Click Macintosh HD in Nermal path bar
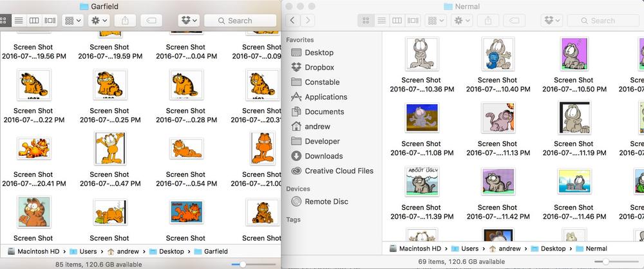This screenshot has width=644, height=269. (x=415, y=248)
